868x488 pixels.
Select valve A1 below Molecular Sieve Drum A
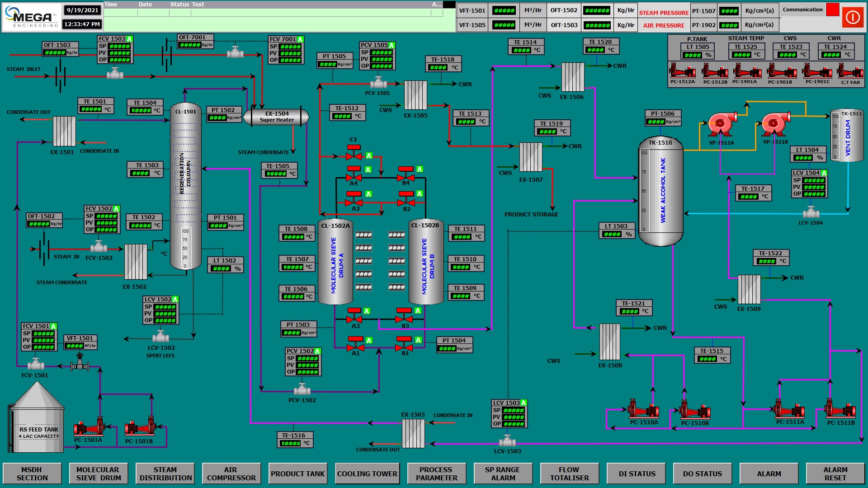(355, 348)
